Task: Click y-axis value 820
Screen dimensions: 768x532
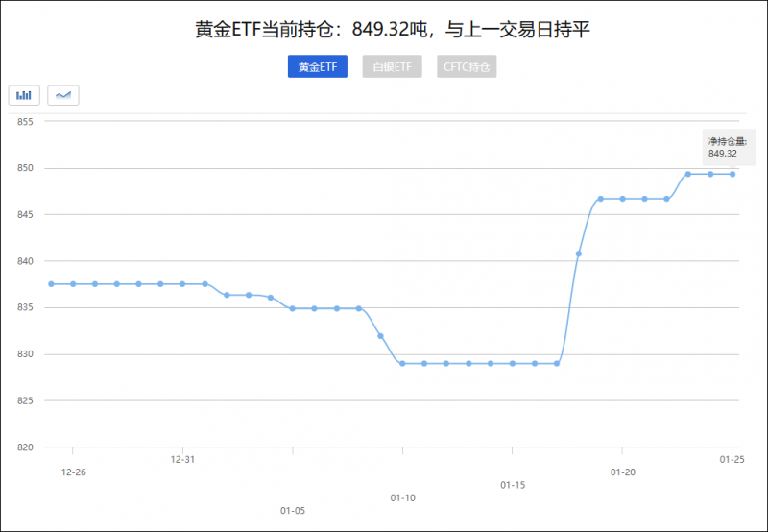Action: 25,447
